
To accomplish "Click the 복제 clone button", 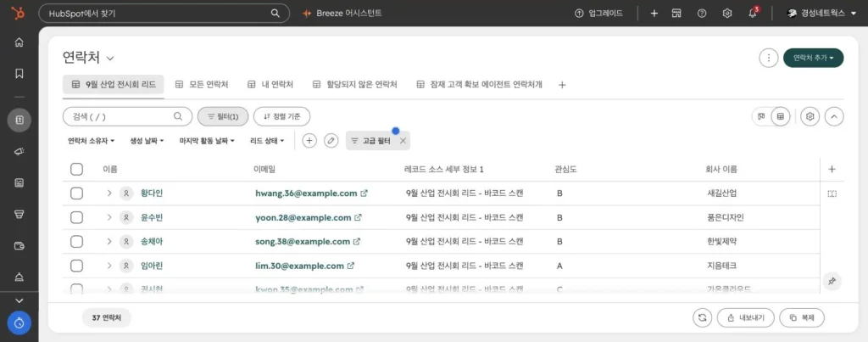I will coord(802,317).
